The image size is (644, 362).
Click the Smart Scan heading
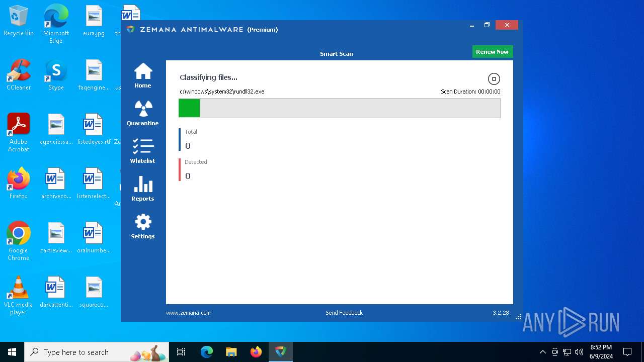(x=337, y=54)
